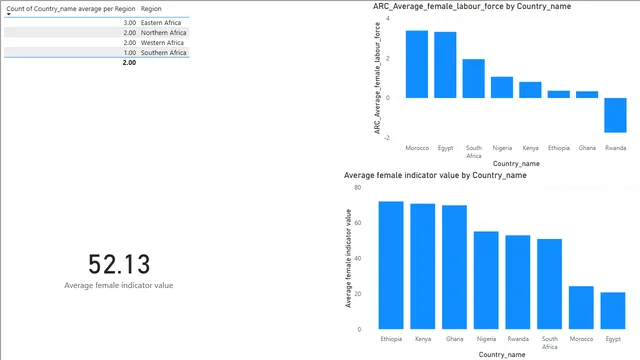
Task: Click the bold 2.00 total value
Action: tap(129, 62)
